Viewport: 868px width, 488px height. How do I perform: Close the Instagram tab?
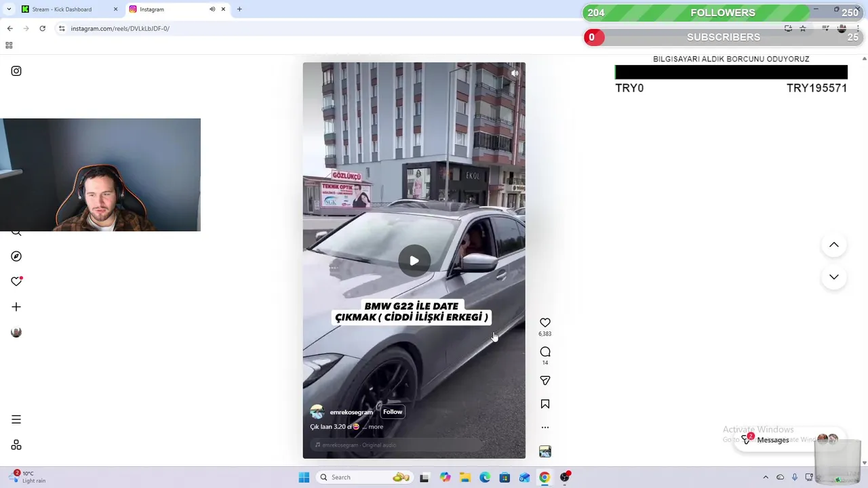(223, 9)
